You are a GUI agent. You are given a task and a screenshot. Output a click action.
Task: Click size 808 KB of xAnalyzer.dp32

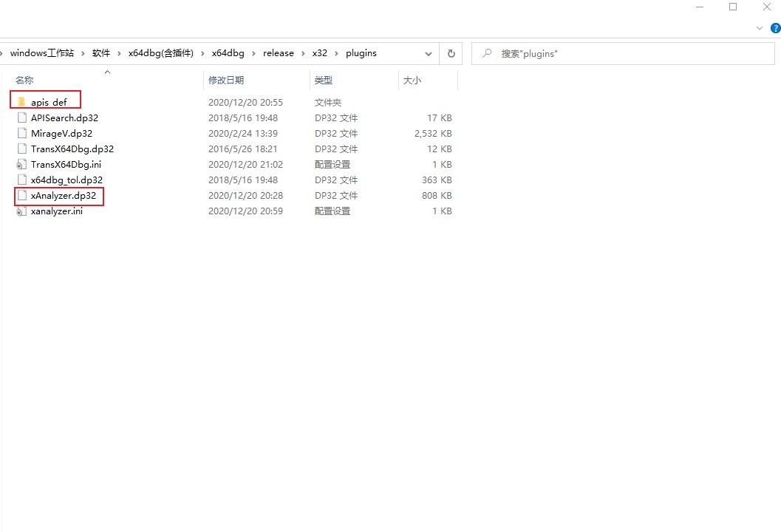point(437,195)
